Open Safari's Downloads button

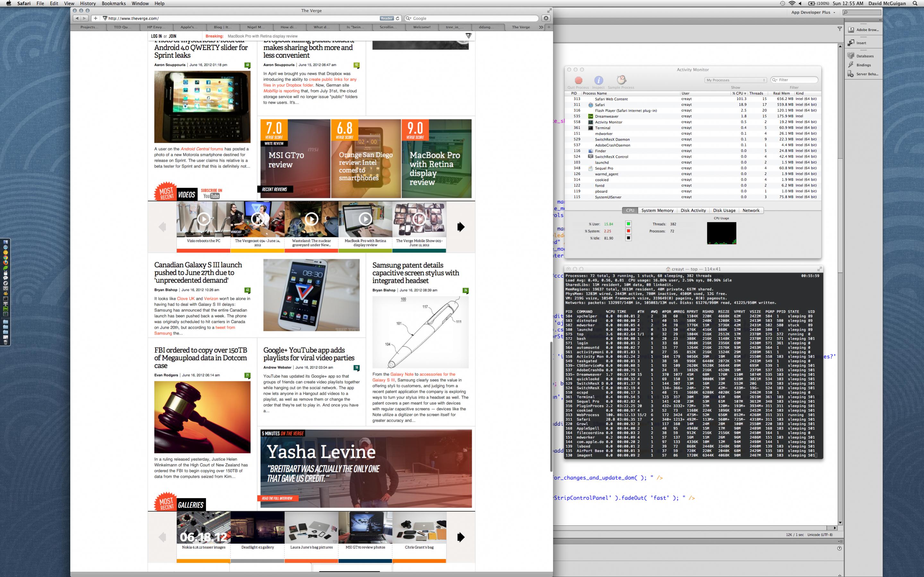click(546, 18)
